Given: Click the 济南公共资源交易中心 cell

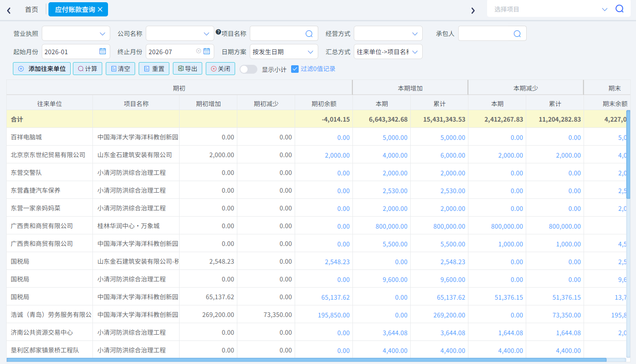Looking at the screenshot, I should [49, 332].
